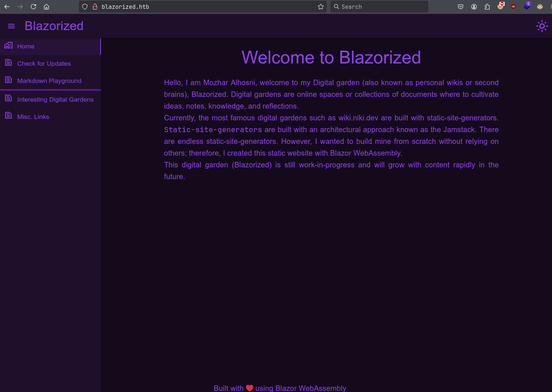Click the heart icon in footer

(x=250, y=388)
